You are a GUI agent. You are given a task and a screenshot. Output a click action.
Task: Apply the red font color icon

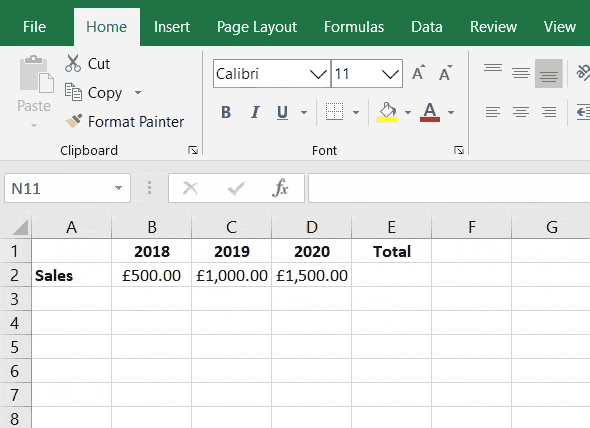[430, 112]
